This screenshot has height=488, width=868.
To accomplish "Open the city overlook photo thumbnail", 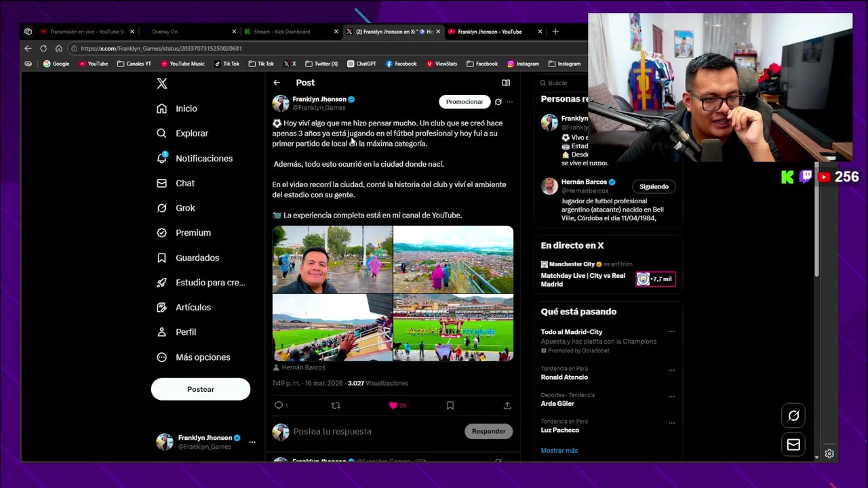I will coord(453,260).
